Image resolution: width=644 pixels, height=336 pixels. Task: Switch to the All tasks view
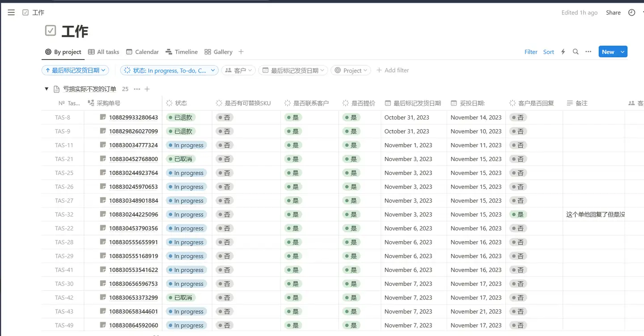click(x=104, y=52)
